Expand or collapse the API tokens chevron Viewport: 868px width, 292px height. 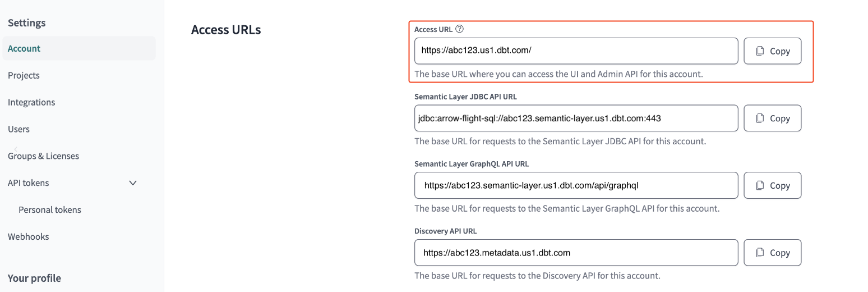pos(133,183)
